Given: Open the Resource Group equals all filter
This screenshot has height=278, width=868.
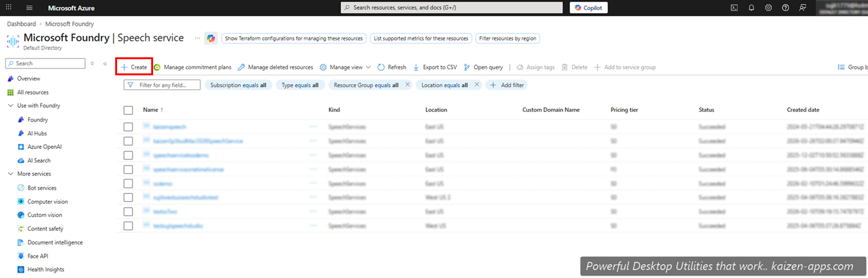Looking at the screenshot, I should pos(366,85).
